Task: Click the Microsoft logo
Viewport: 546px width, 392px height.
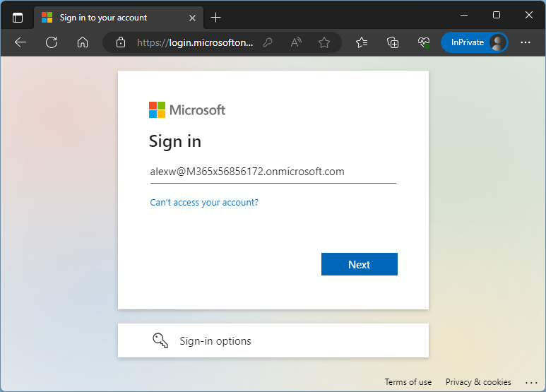Action: (187, 110)
